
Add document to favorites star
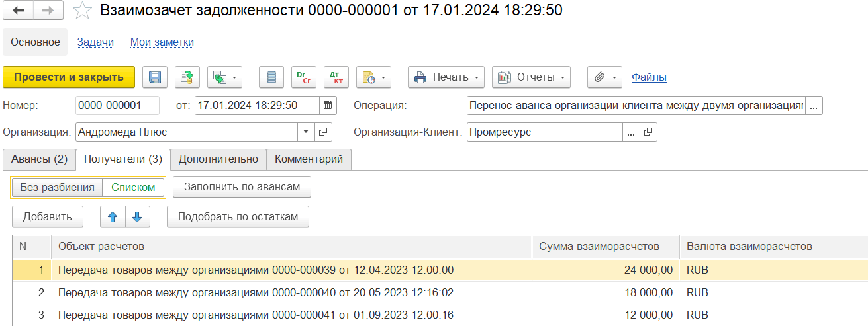tap(81, 11)
